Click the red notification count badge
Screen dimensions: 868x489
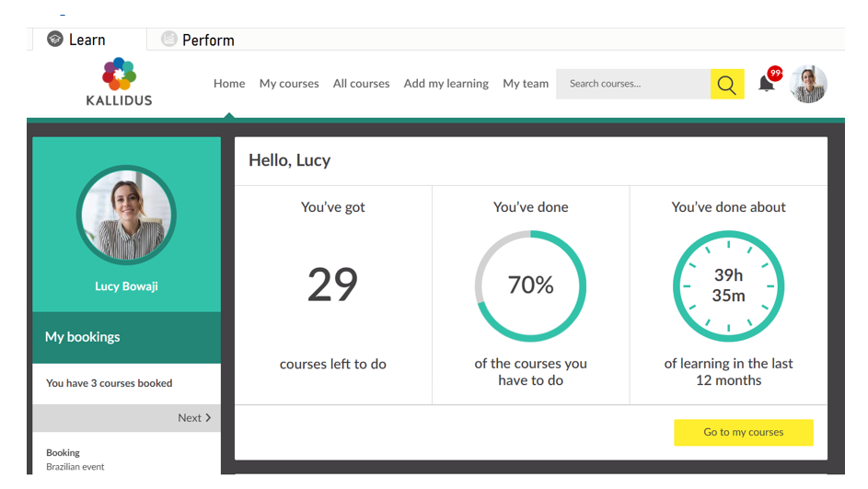775,74
